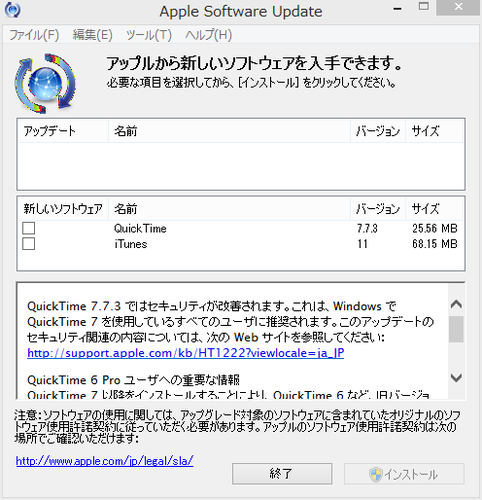This screenshot has width=482, height=500.
Task: Click the description scroll up arrow
Action: tap(456, 304)
